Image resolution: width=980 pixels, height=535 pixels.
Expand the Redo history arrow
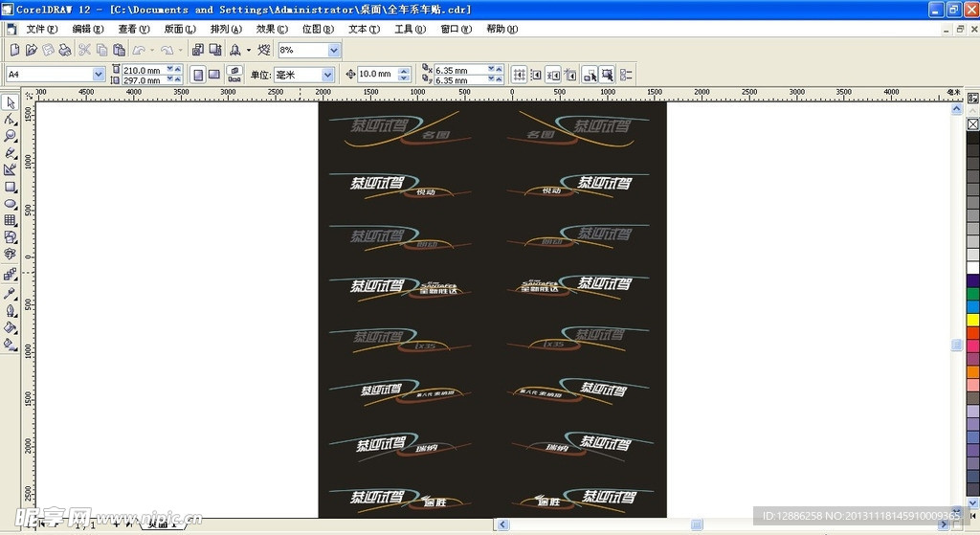coord(181,50)
